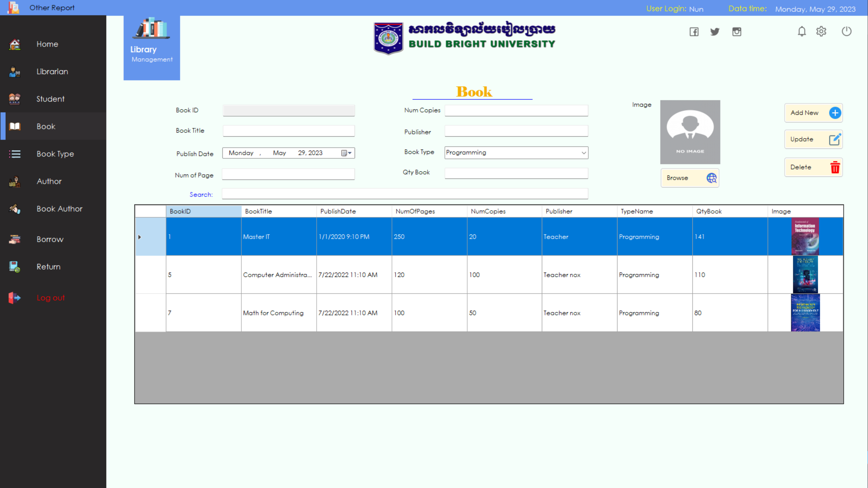Select the Librarian icon in the sidebar
Image resolution: width=868 pixels, height=488 pixels.
tap(15, 72)
